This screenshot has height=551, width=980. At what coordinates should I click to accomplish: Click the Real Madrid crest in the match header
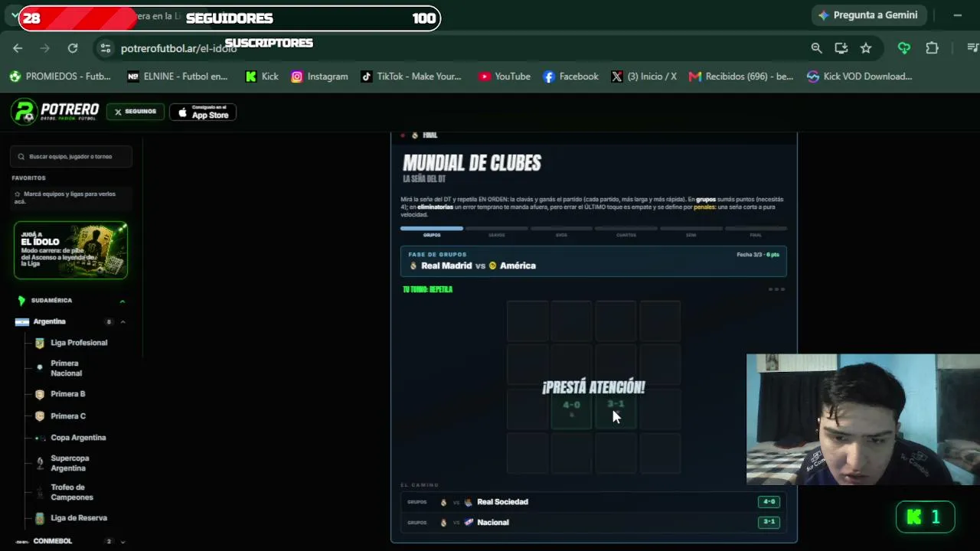(413, 266)
